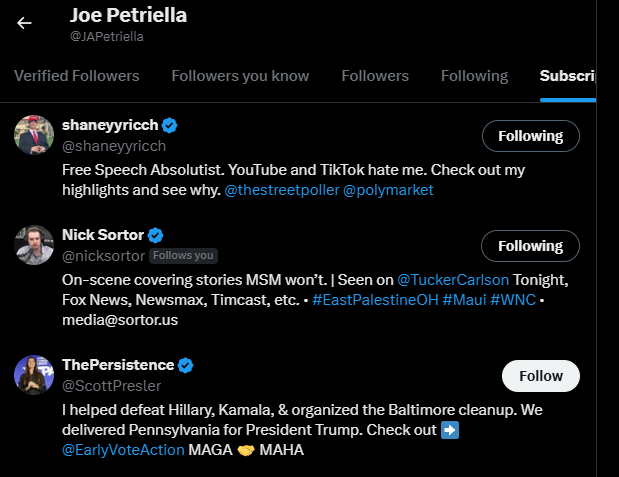Open the Subscriptions tab
619x477 pixels.
568,76
